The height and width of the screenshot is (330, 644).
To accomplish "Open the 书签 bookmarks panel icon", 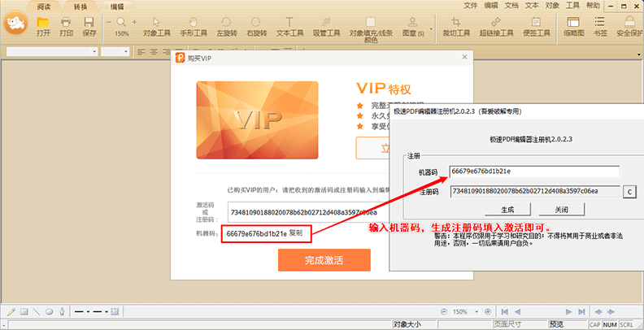I will click(599, 26).
